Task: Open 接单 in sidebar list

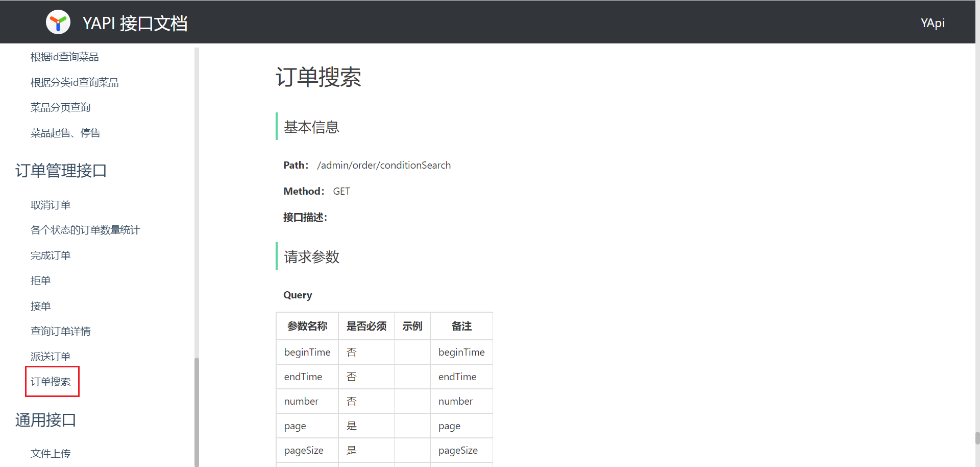Action: click(x=40, y=306)
